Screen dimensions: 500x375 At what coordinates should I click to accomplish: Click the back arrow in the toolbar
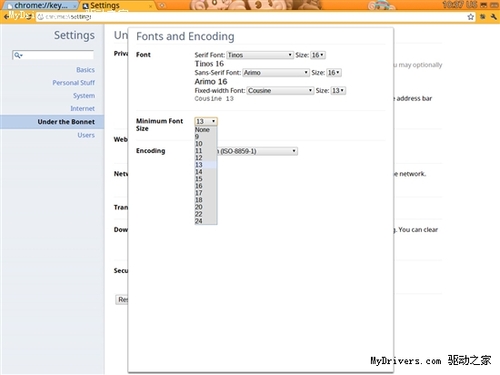click(6, 16)
